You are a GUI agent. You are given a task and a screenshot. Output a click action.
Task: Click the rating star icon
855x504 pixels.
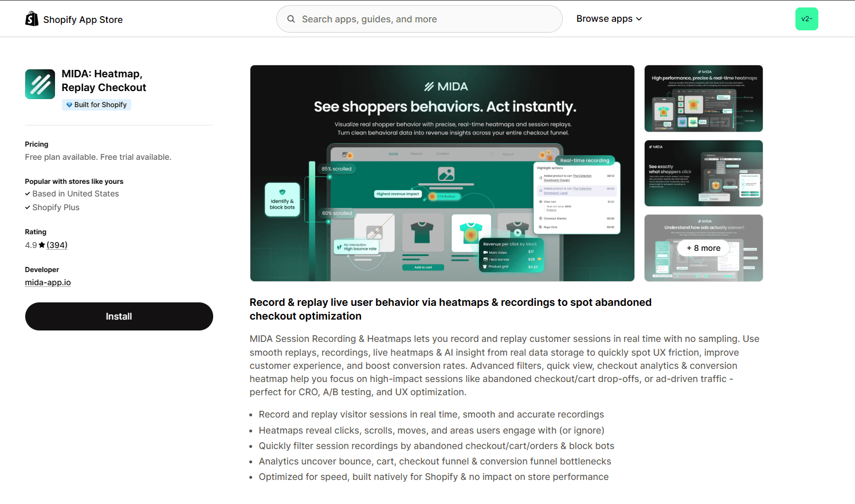42,245
